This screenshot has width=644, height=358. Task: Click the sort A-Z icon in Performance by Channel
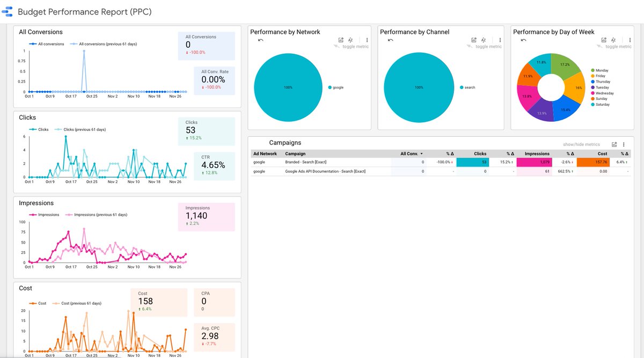pyautogui.click(x=484, y=40)
